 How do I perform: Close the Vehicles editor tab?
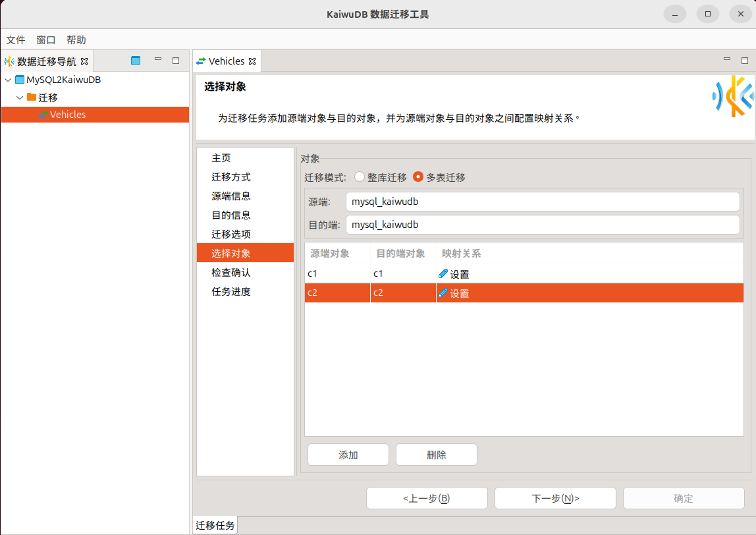pyautogui.click(x=252, y=61)
